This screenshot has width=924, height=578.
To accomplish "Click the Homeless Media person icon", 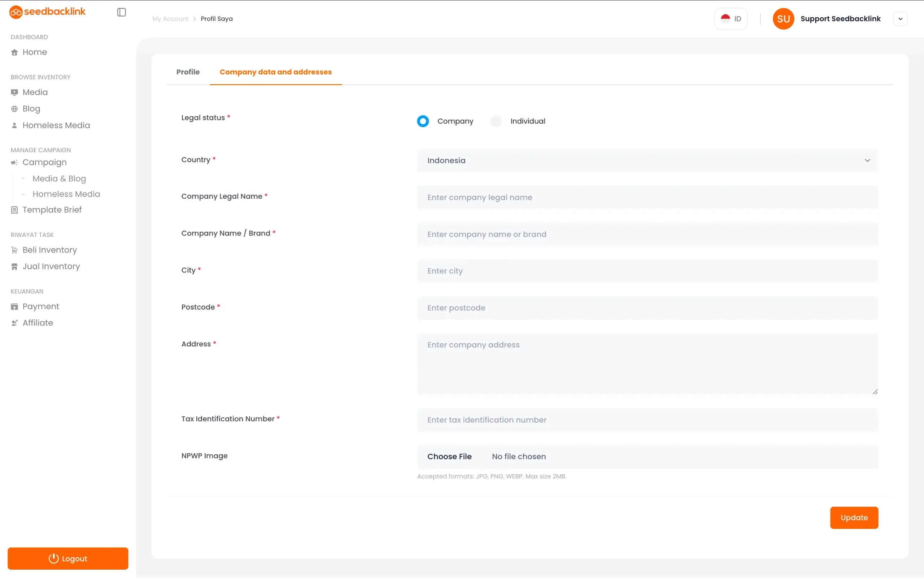I will (x=14, y=125).
